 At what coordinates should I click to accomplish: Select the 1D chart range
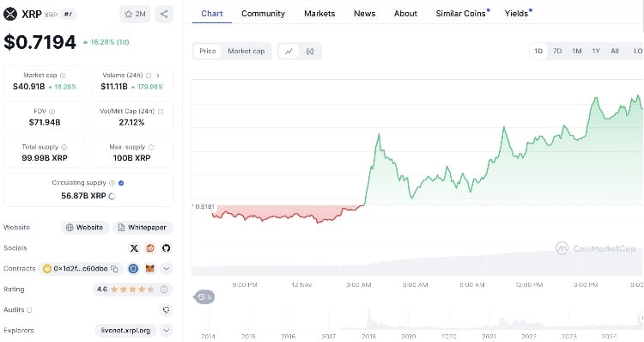coord(538,51)
